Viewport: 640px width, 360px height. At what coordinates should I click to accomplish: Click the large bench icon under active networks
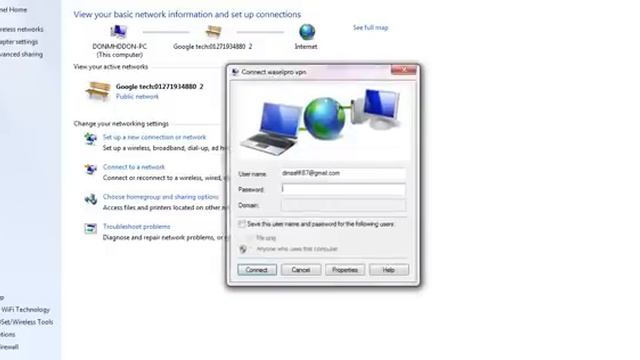coord(98,91)
